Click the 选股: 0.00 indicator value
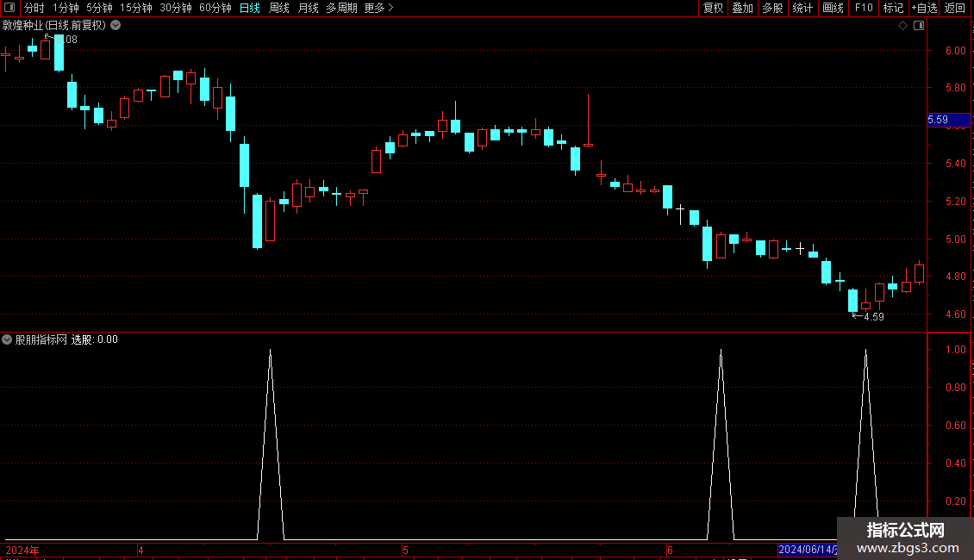The image size is (974, 560). click(x=95, y=339)
